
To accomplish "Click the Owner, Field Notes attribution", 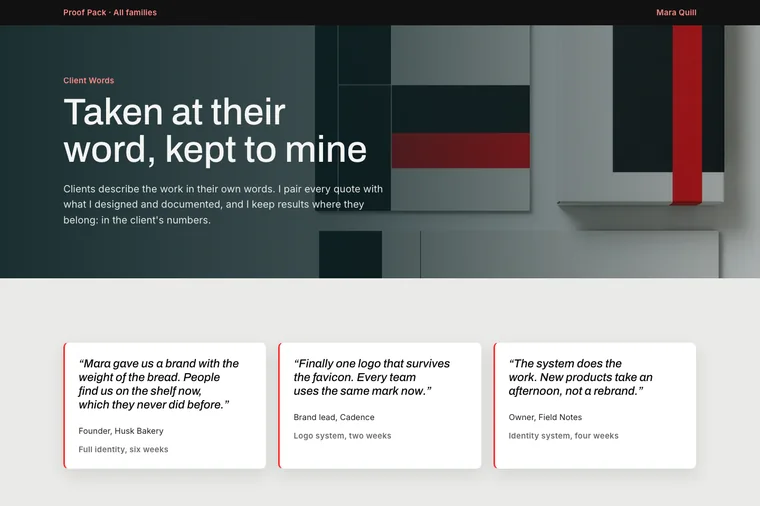I will pyautogui.click(x=545, y=417).
